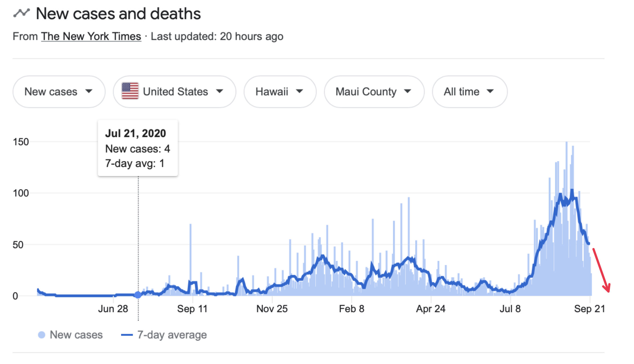634x364 pixels.
Task: Click the Sep 21 end date label
Action: tap(589, 309)
